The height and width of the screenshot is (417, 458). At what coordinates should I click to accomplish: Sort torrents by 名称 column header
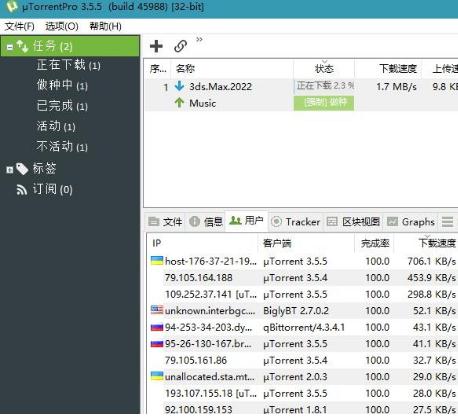pyautogui.click(x=232, y=69)
